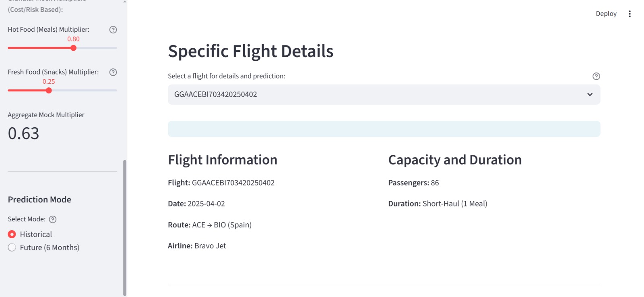
Task: Click the Capacity and Duration heading
Action: 454,160
